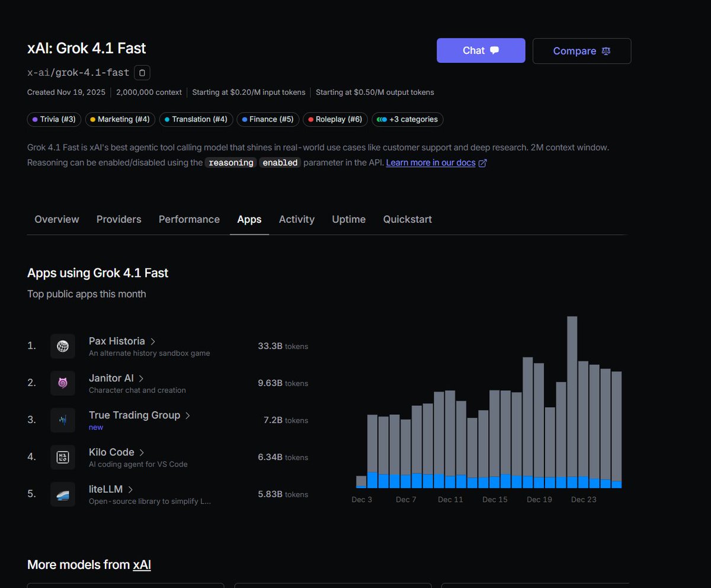The height and width of the screenshot is (588, 711).
Task: Select the Apps tab
Action: (249, 219)
